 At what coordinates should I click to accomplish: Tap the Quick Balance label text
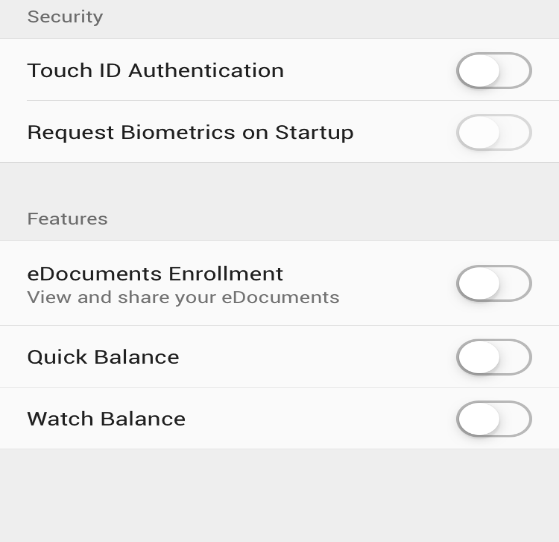pos(103,357)
